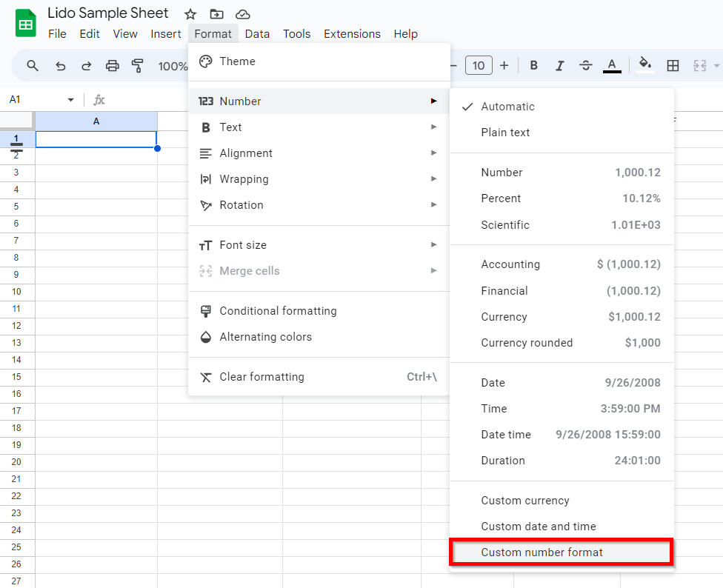Apply Date format 9/26/2008
Image resolution: width=723 pixels, height=588 pixels.
(562, 382)
